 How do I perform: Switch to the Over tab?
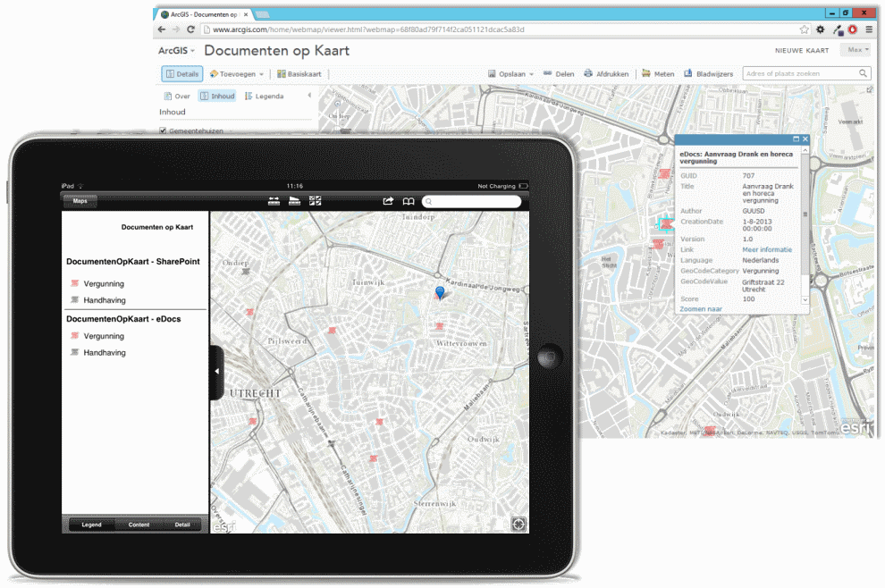pos(177,96)
